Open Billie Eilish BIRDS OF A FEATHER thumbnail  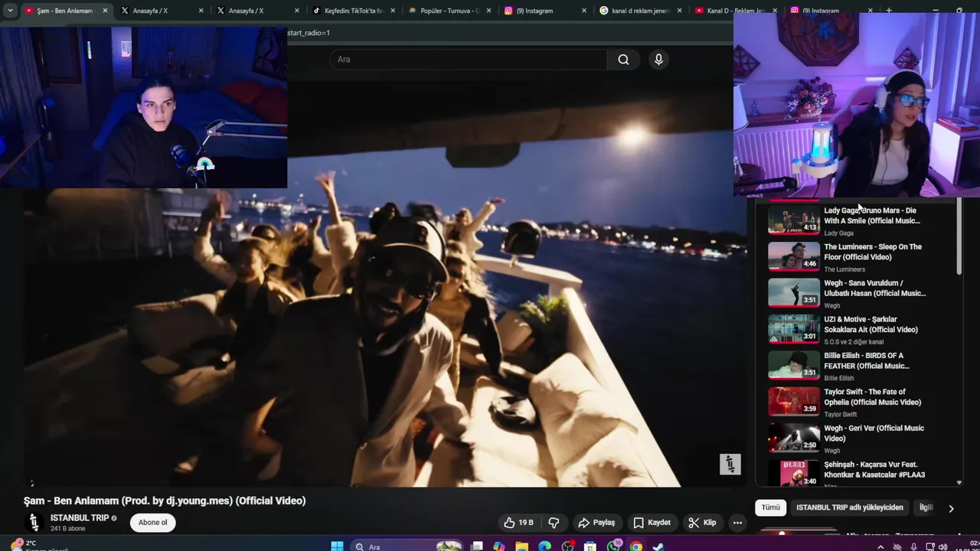click(x=794, y=366)
